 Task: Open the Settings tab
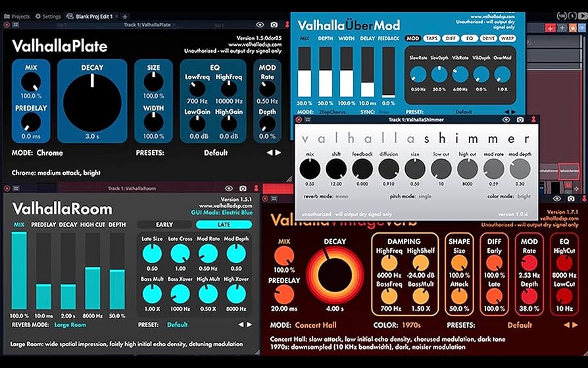click(x=48, y=16)
